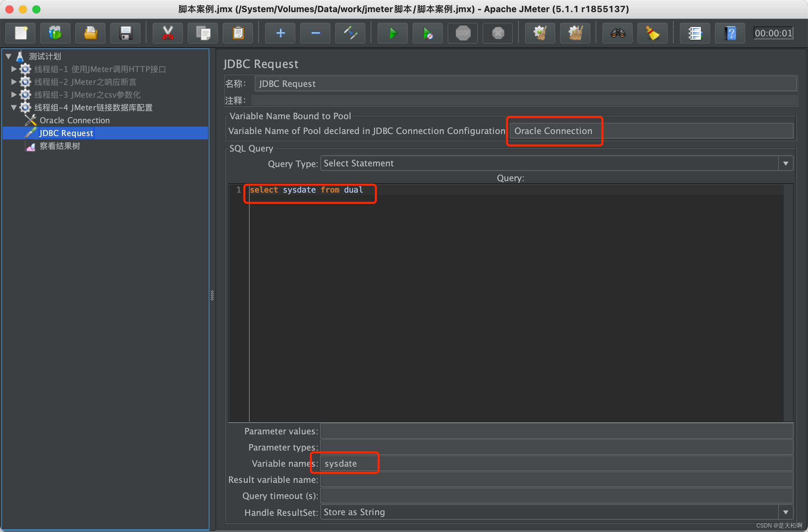Image resolution: width=808 pixels, height=532 pixels.
Task: Click the Result variable name field
Action: coord(557,480)
